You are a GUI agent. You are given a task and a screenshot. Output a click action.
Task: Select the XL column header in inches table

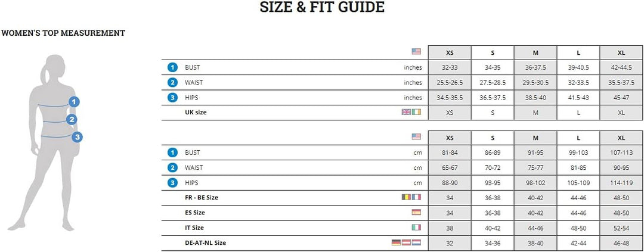[x=621, y=52]
